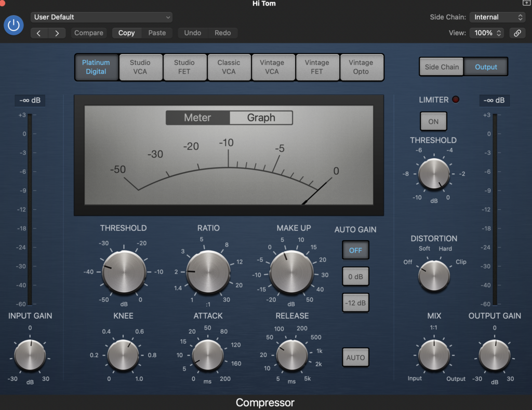
Task: Click the link icon next to View
Action: (517, 33)
